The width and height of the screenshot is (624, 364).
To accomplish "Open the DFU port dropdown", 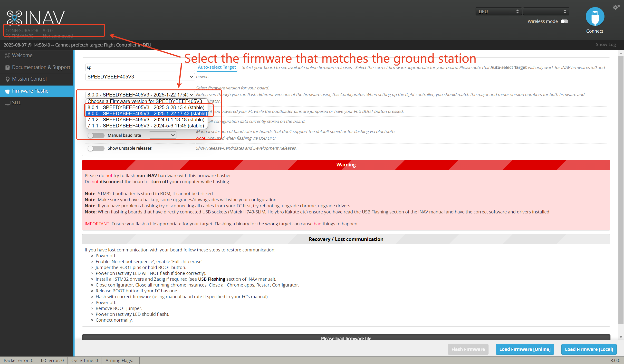I will tap(498, 11).
